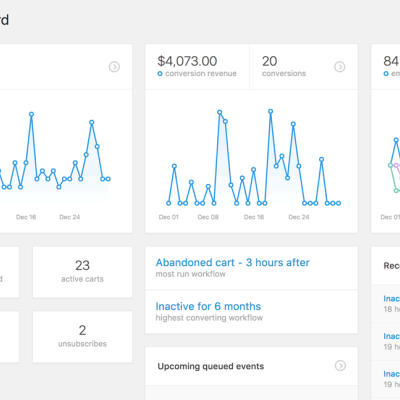Select the 23 active carts tile
Image resolution: width=400 pixels, height=400 pixels.
(x=82, y=272)
